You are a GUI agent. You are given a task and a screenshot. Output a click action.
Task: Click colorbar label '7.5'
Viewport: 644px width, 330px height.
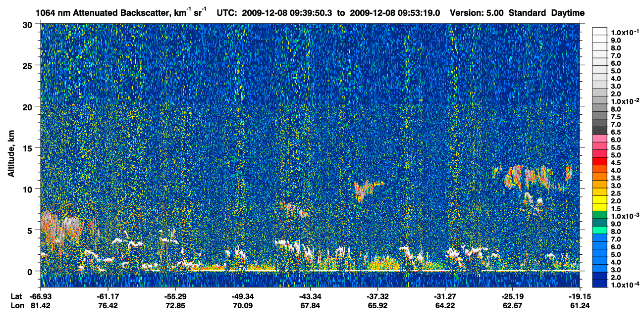(x=616, y=116)
